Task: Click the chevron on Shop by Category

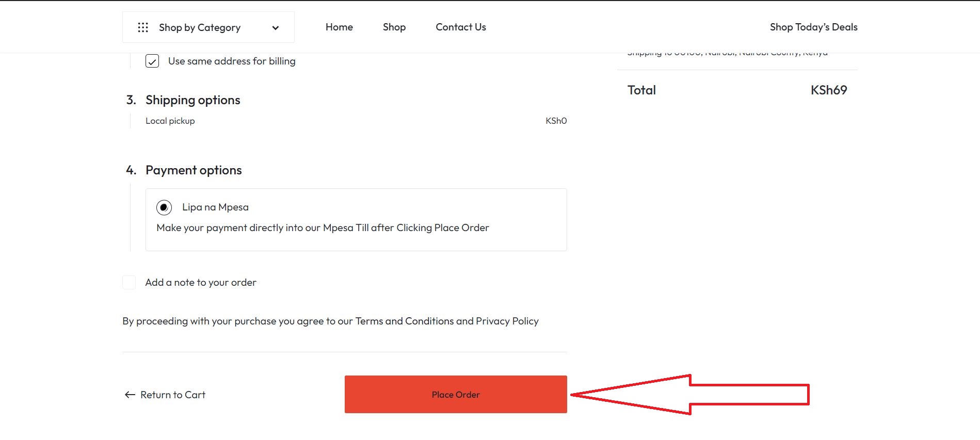Action: click(x=276, y=27)
